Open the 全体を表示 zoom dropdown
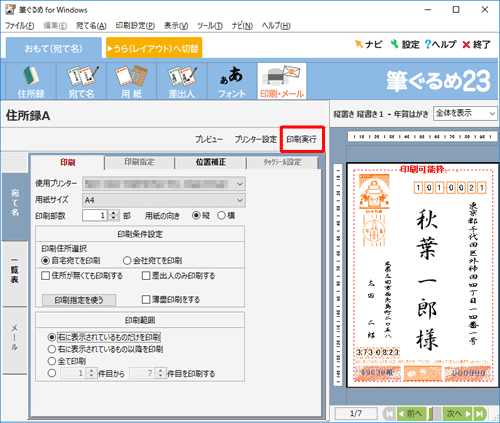Image resolution: width=500 pixels, height=423 pixels. 465,113
